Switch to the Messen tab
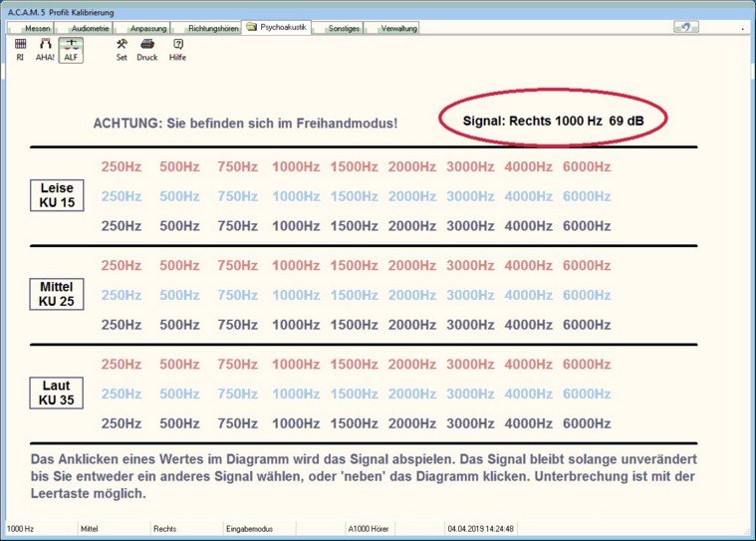Screen dimensions: 756x541 tap(31, 28)
